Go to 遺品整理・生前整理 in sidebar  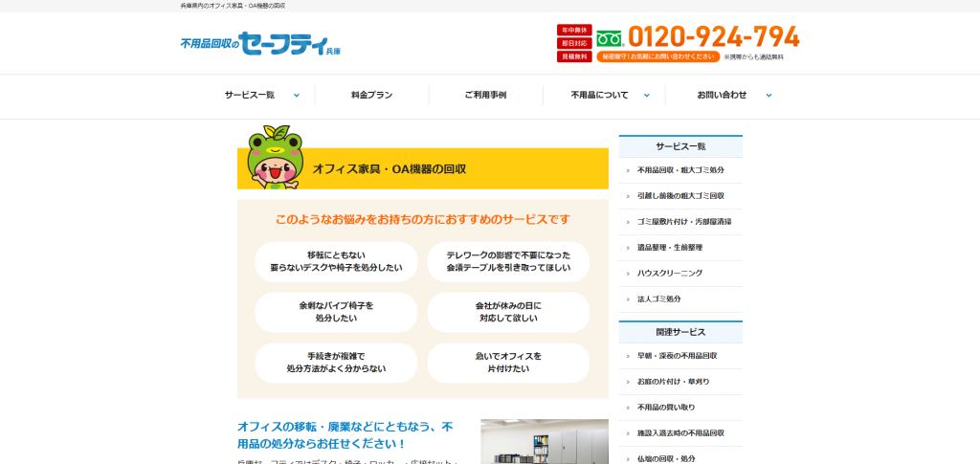[x=669, y=248]
